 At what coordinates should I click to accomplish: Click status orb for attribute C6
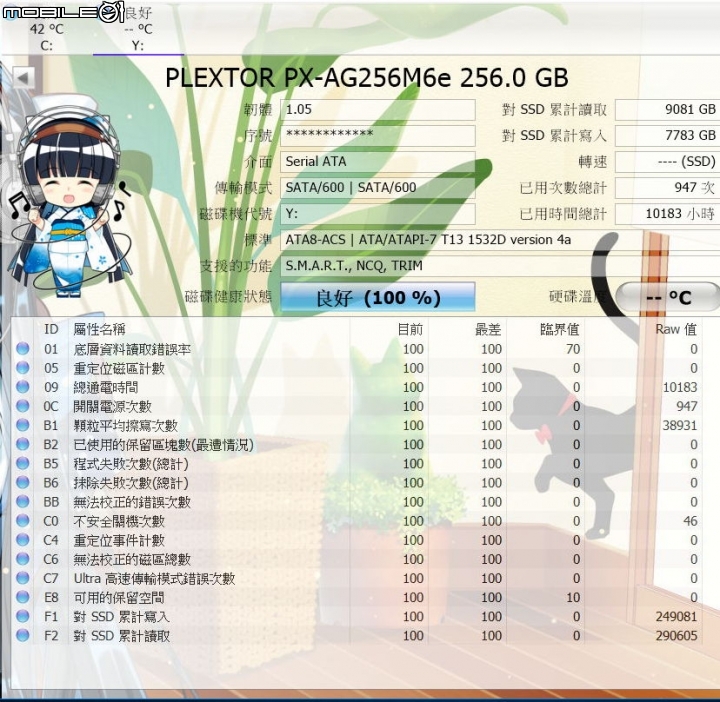pyautogui.click(x=22, y=559)
